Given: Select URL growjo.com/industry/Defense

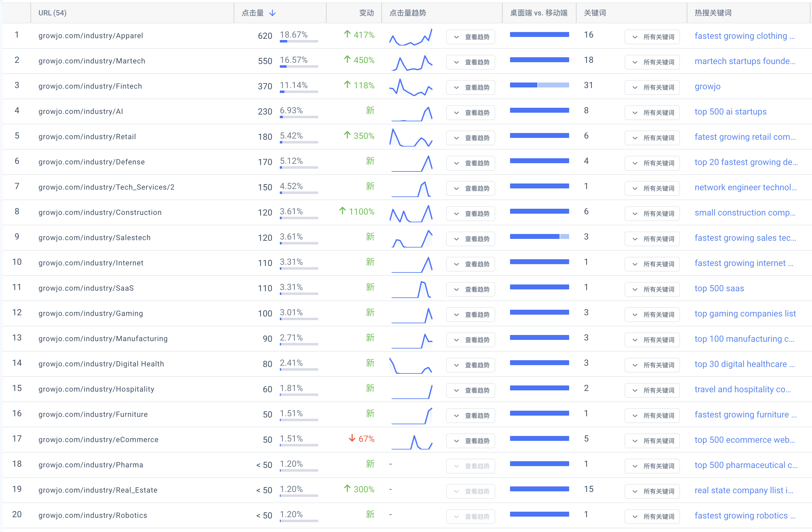Looking at the screenshot, I should 91,162.
